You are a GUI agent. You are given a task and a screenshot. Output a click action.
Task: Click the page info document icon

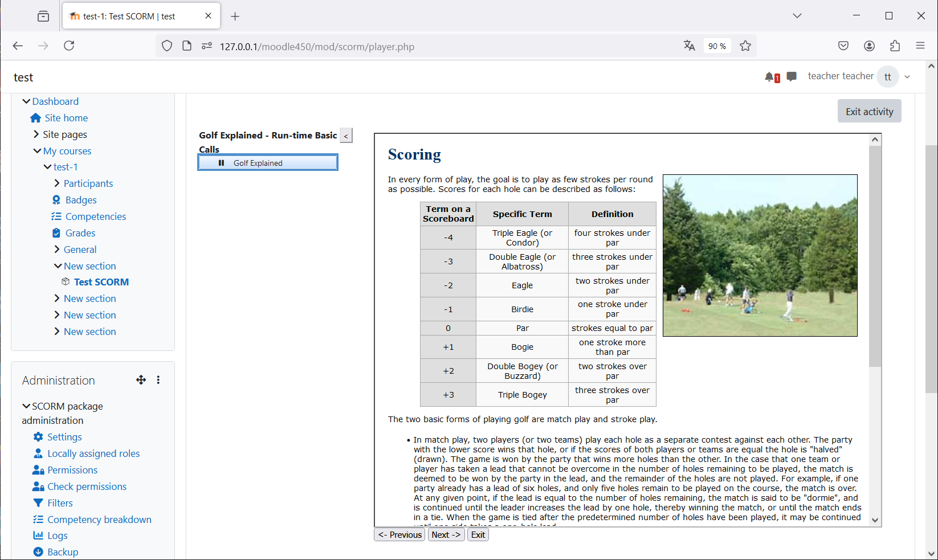(x=187, y=46)
